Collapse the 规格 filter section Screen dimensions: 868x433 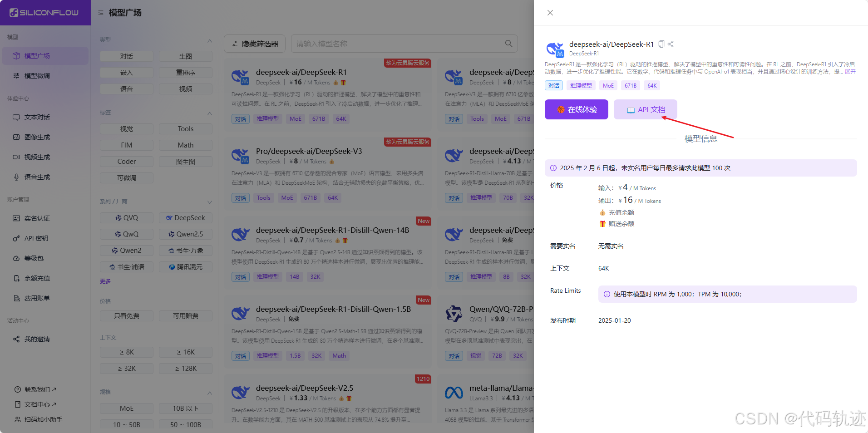[x=210, y=393]
